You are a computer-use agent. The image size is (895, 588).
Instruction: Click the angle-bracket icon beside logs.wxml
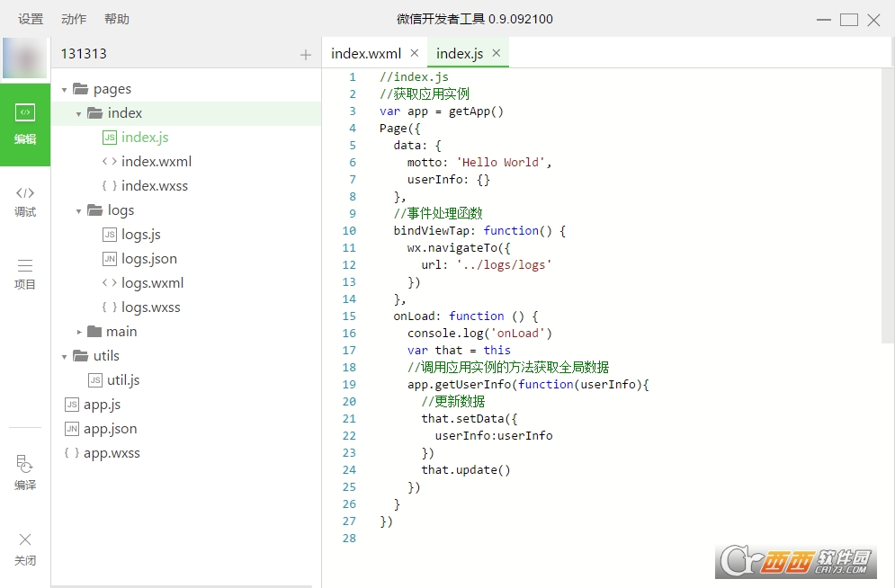(x=110, y=283)
